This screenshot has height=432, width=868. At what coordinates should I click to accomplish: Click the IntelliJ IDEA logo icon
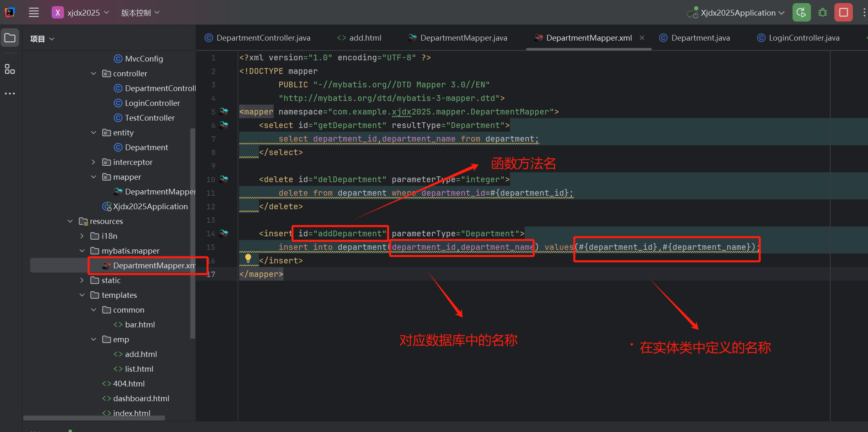pyautogui.click(x=10, y=12)
